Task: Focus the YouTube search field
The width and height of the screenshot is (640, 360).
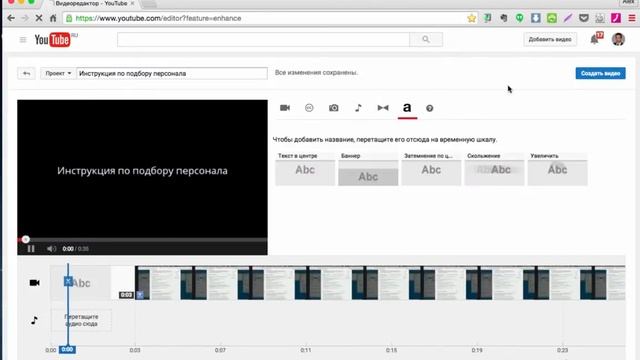Action: tap(263, 40)
